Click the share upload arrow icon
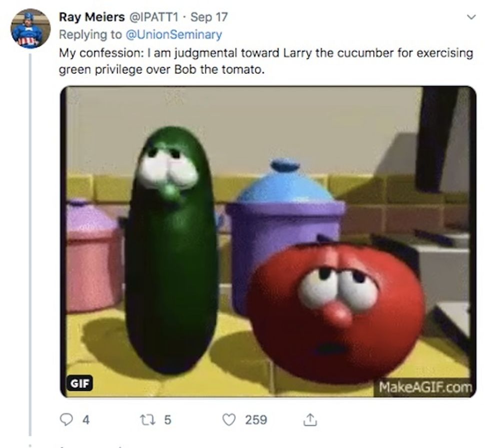 [310, 420]
